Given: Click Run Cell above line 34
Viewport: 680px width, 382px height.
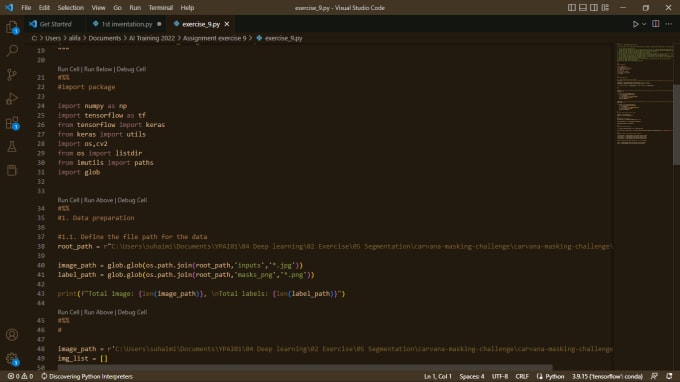Looking at the screenshot, I should [x=68, y=200].
